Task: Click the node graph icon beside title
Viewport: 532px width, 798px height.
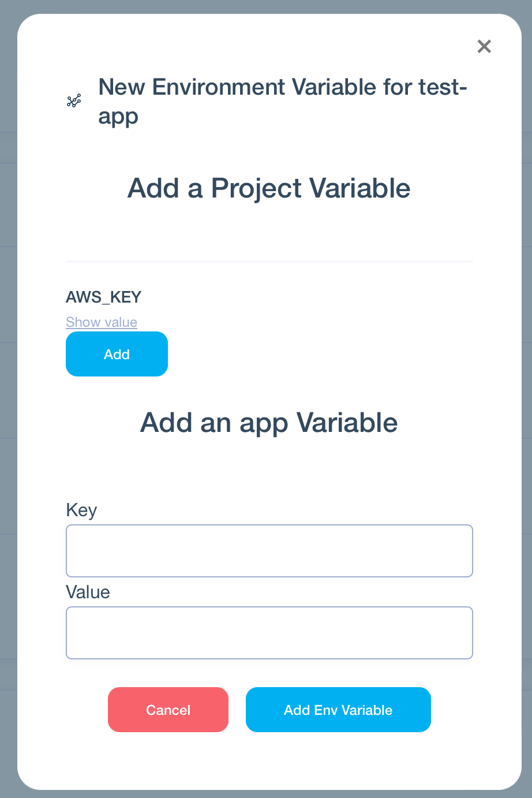Action: click(x=74, y=101)
